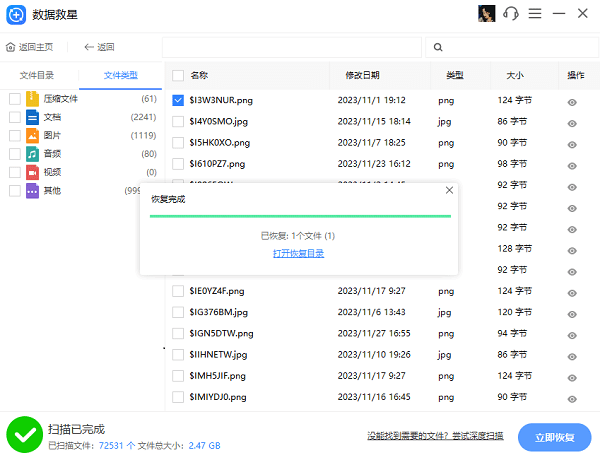Click the user avatar in title bar
The image size is (600, 460).
pos(488,14)
